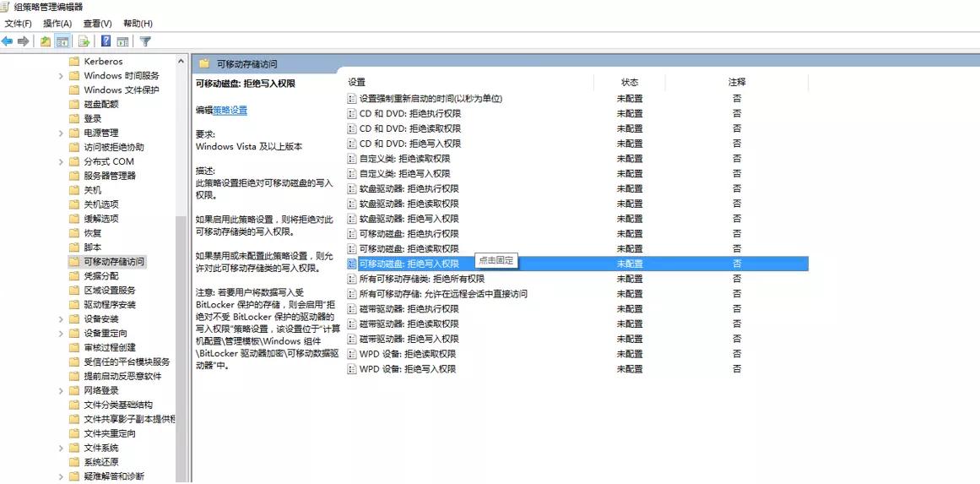Toggle the Show/Hide action pane toolbar icon
The width and height of the screenshot is (980, 484).
coord(122,42)
